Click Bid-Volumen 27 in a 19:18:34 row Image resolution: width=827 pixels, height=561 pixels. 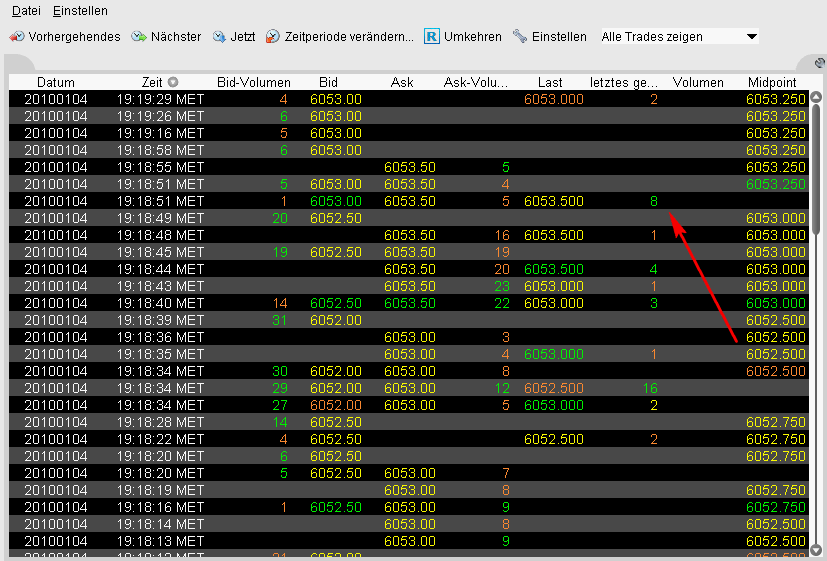280,405
